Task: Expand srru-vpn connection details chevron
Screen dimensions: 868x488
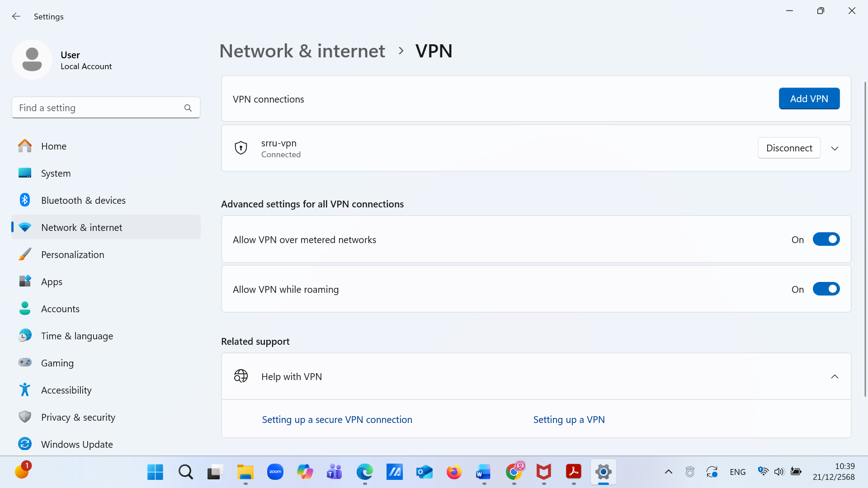Action: coord(835,148)
